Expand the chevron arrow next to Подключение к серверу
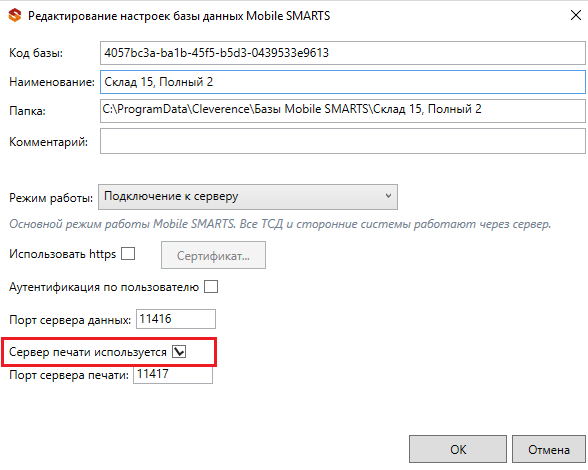Viewport: 588px width, 470px height. (x=388, y=196)
